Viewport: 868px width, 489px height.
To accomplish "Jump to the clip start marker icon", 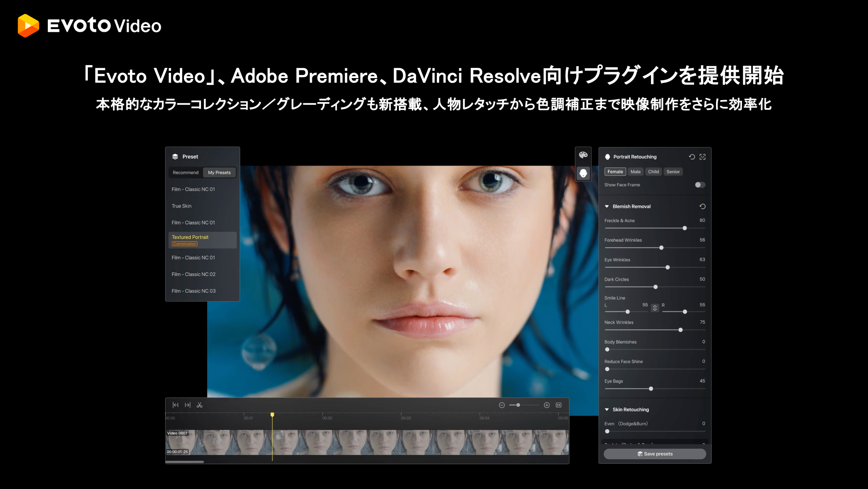I will click(176, 405).
